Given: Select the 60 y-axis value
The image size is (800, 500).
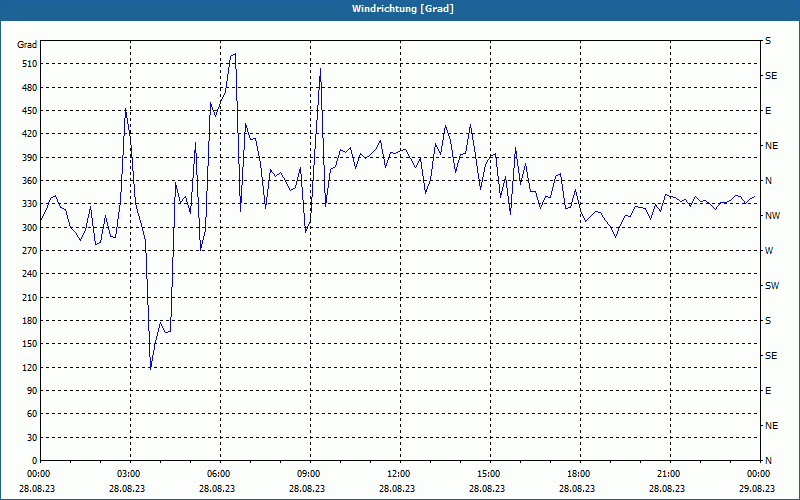Looking at the screenshot, I should point(32,414).
